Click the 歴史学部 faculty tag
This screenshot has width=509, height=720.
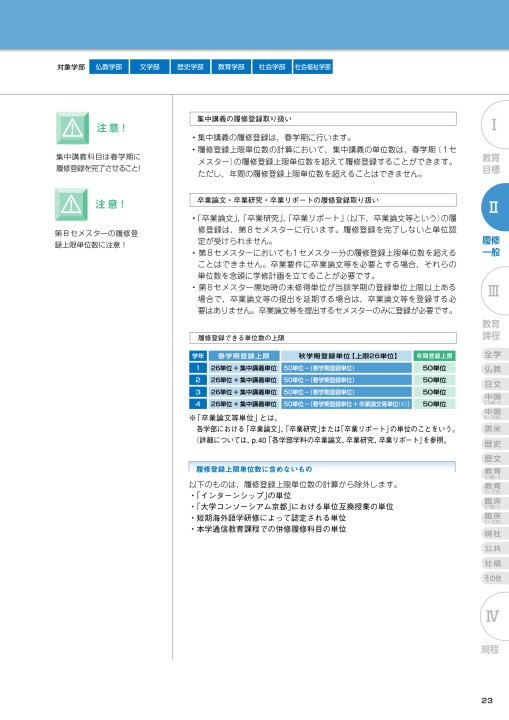191,67
